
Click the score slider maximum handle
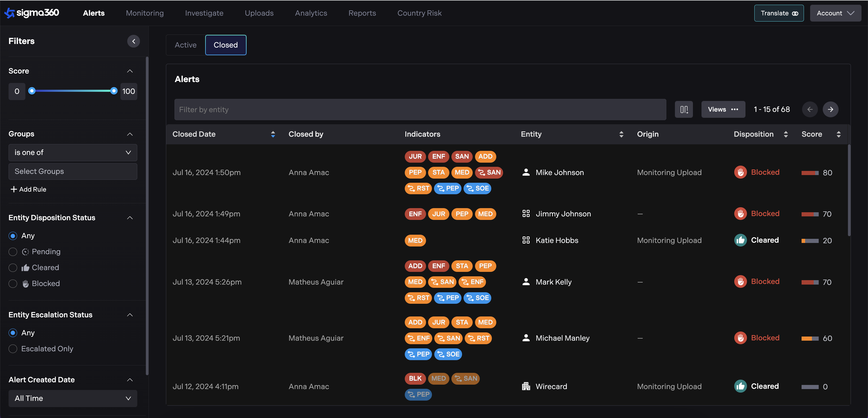pyautogui.click(x=114, y=91)
